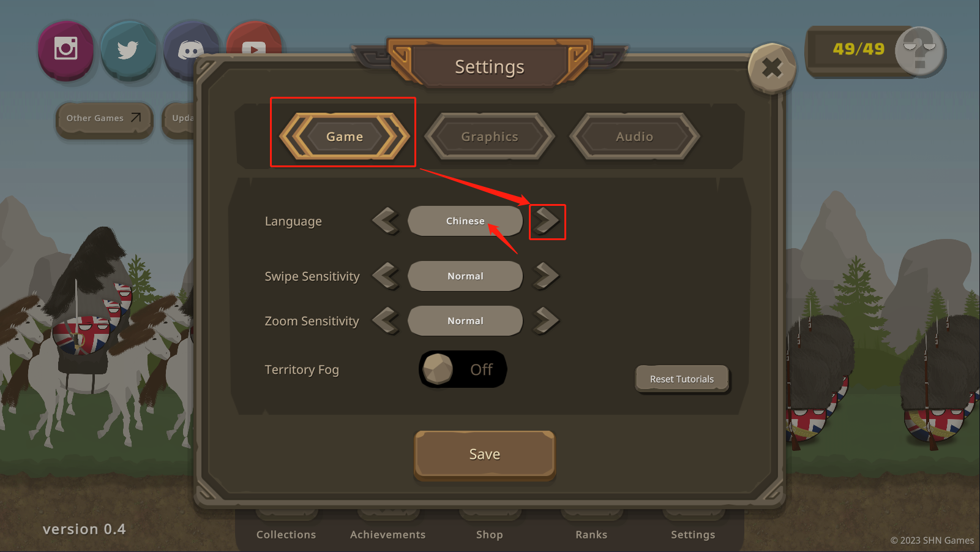Close the Settings dialog with the X
The image size is (980, 552).
pyautogui.click(x=772, y=67)
